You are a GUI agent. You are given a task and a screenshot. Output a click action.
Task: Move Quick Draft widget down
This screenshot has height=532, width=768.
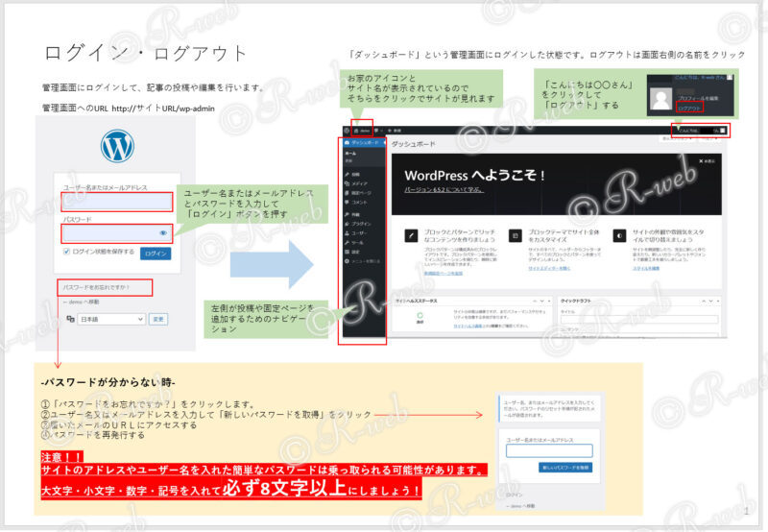[710, 301]
